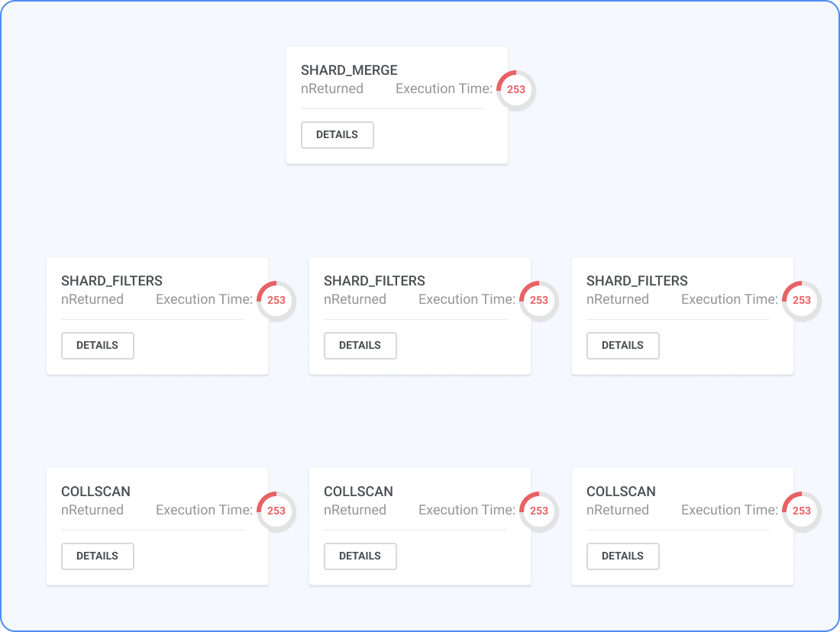Open DETAILS on the SHARD_MERGE card
Screen dimensions: 840x632
pyautogui.click(x=337, y=135)
